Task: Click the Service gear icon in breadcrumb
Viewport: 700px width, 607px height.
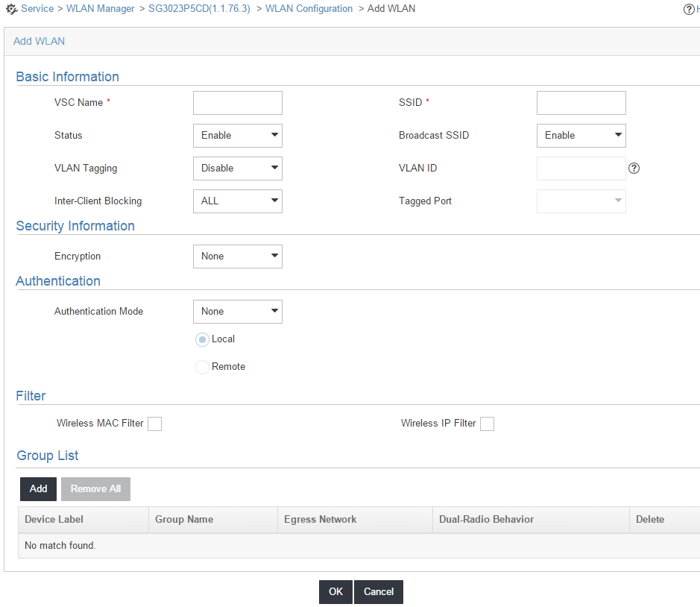Action: [12, 8]
